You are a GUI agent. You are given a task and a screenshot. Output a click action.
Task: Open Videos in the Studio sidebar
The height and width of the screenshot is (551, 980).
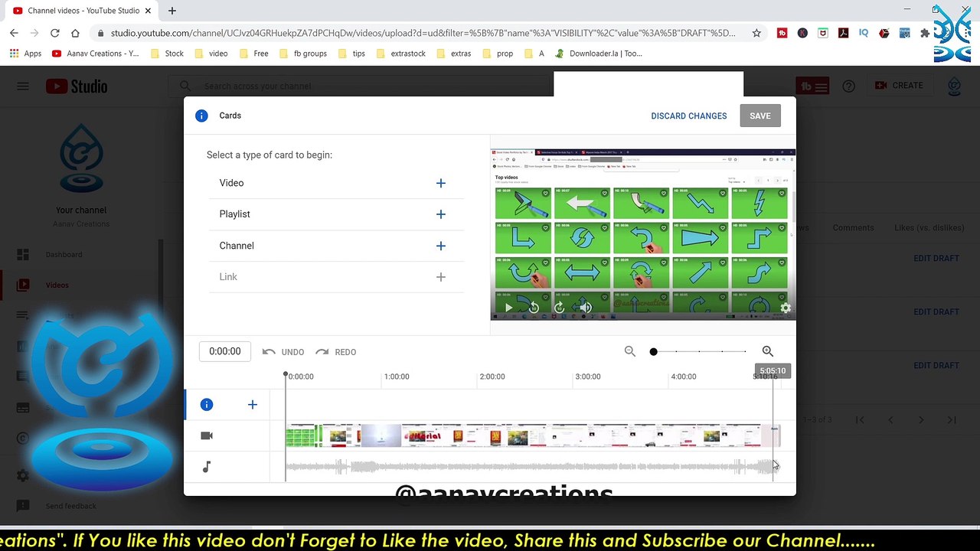click(57, 285)
